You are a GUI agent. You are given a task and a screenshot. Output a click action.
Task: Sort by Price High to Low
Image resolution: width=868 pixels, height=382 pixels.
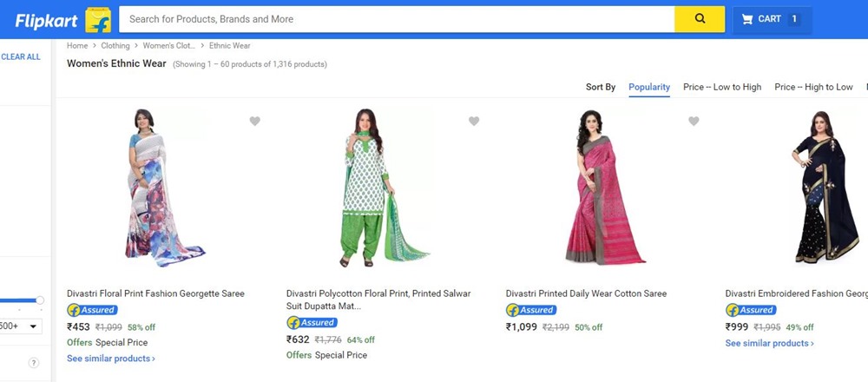point(813,87)
